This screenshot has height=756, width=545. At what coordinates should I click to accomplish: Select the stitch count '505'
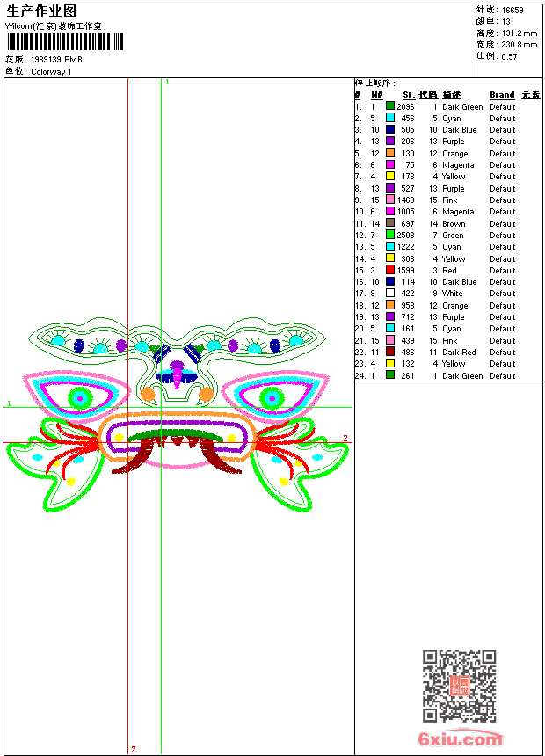point(408,130)
